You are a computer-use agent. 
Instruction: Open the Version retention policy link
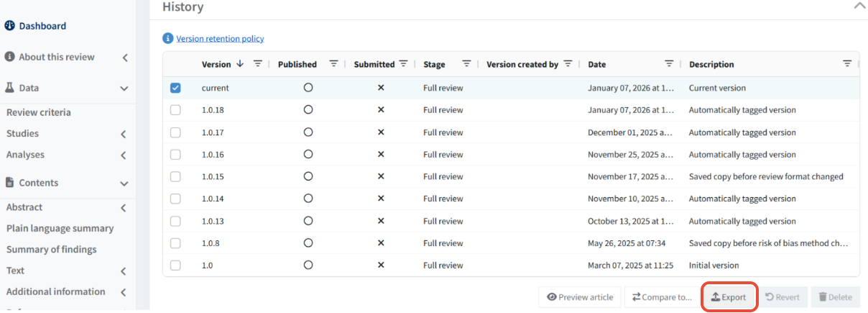click(x=220, y=38)
